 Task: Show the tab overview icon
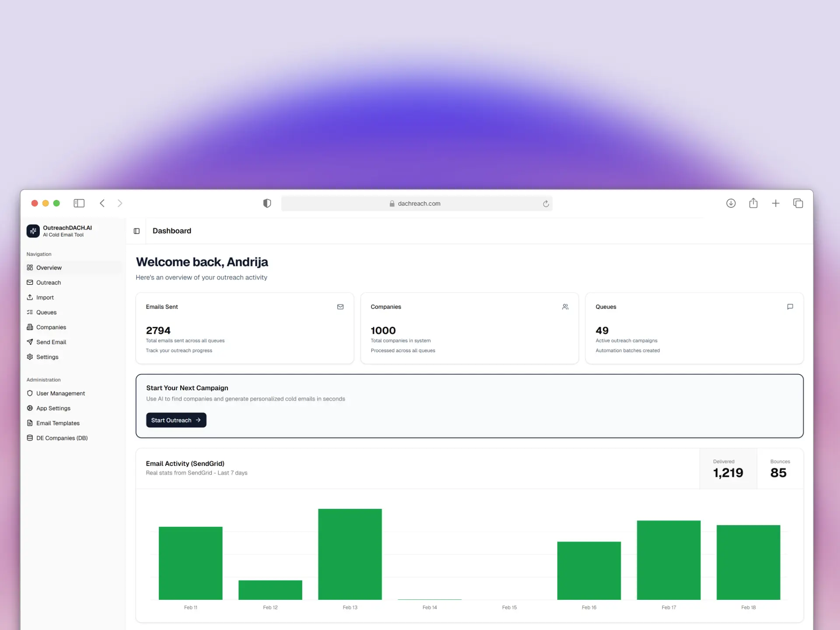pos(798,203)
